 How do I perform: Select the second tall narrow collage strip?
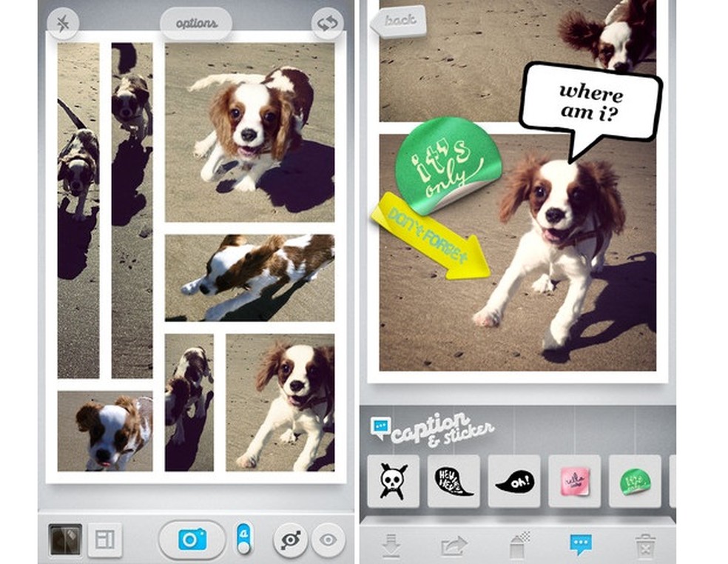pos(132,210)
